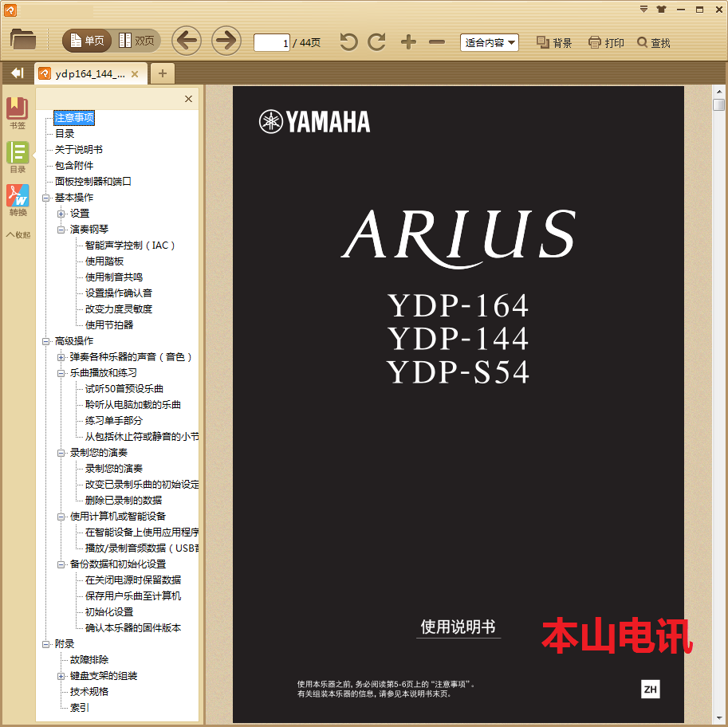The image size is (728, 727).
Task: Expand the 键盘支架的组装 tree node
Action: click(61, 676)
